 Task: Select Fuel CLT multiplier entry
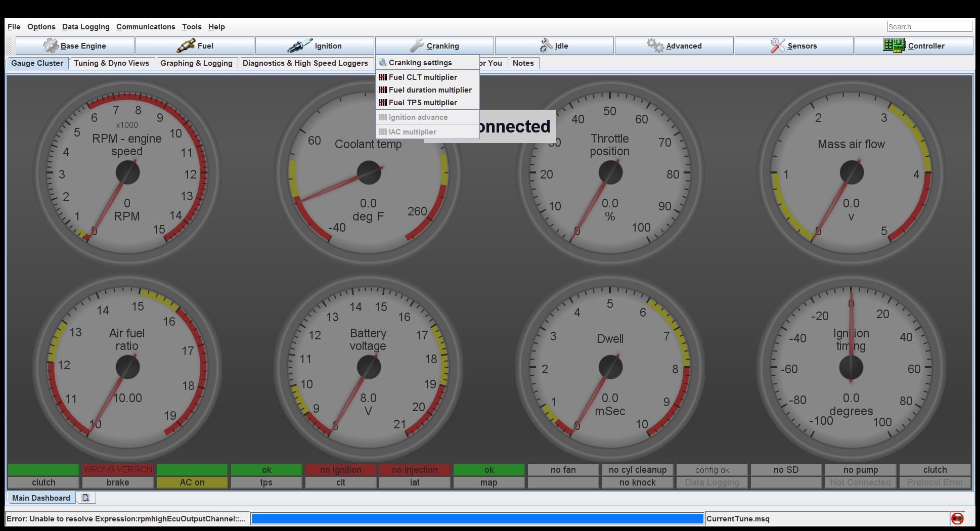tap(427, 77)
